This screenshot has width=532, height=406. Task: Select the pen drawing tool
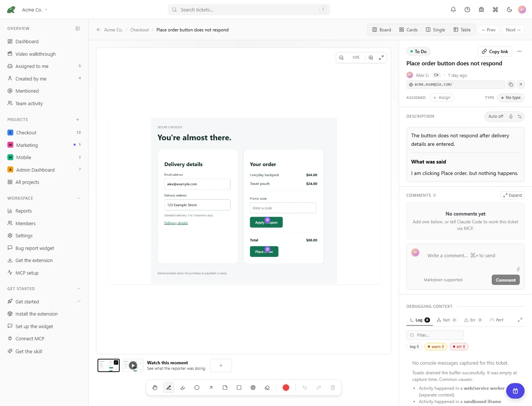[x=169, y=388]
